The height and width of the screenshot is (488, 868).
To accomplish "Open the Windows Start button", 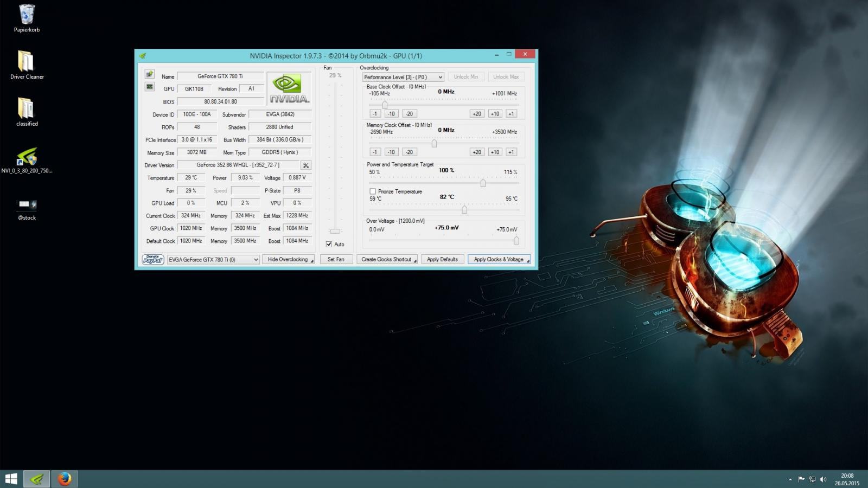I will click(11, 479).
